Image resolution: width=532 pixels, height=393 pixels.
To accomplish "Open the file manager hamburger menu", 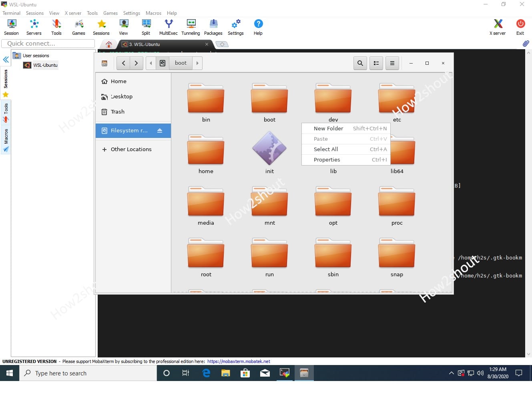I will [x=392, y=63].
